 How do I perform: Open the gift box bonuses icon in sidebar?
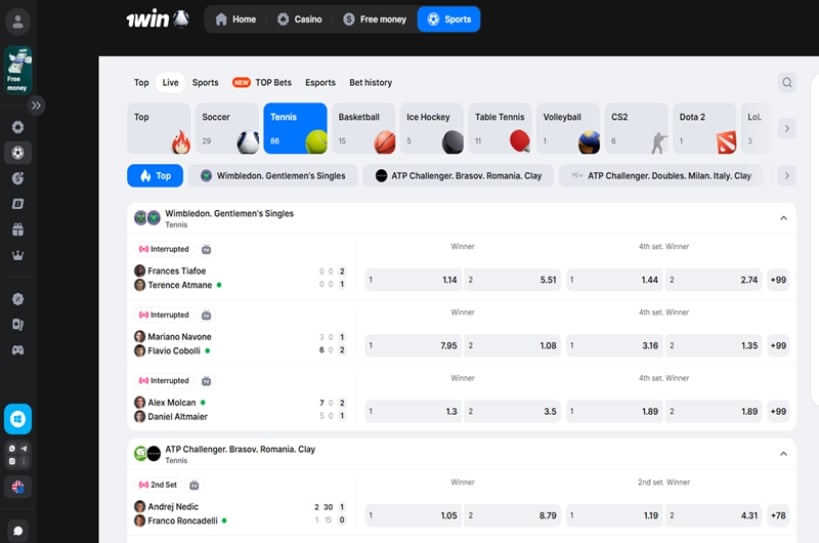pos(18,230)
